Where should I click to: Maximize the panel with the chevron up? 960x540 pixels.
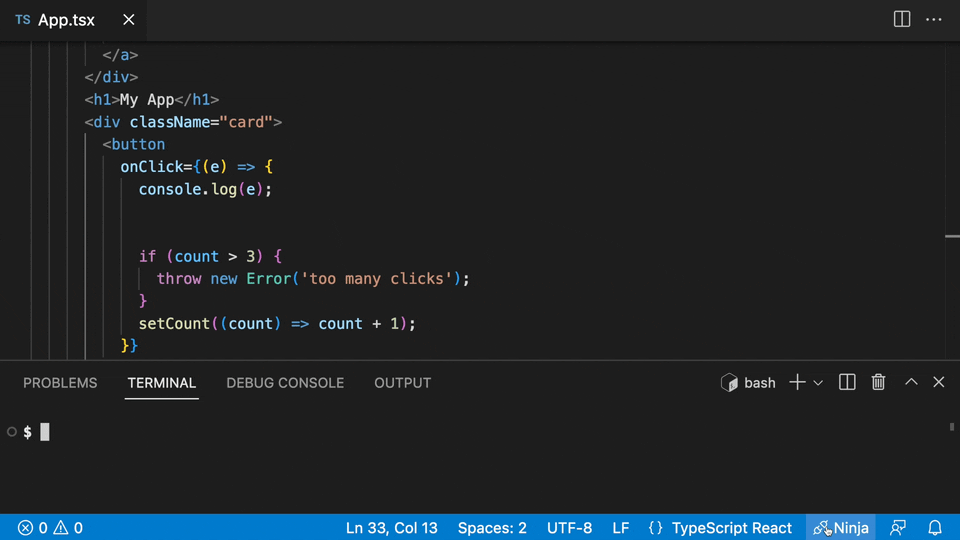click(x=911, y=382)
